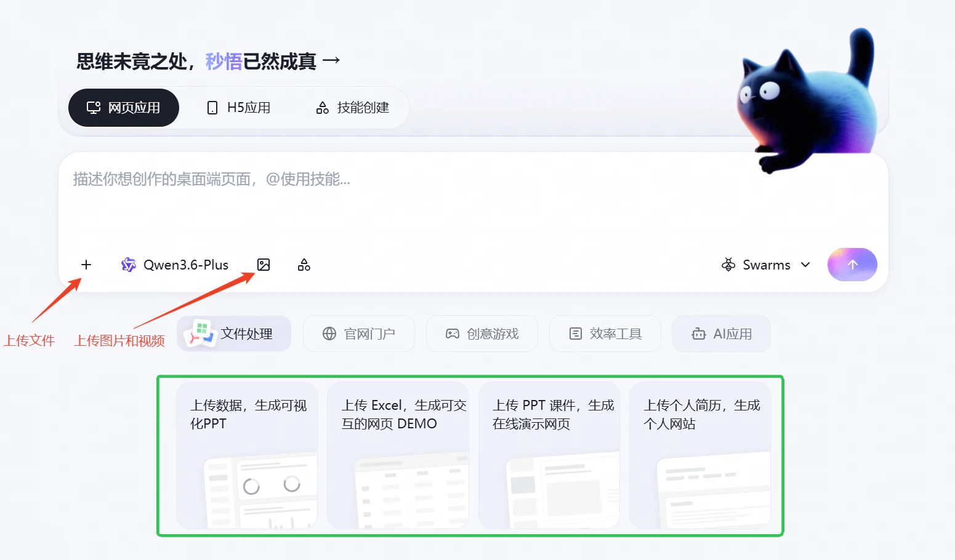The image size is (955, 560).
Task: Click the file icons on 文件处理 chip
Action: tap(201, 334)
